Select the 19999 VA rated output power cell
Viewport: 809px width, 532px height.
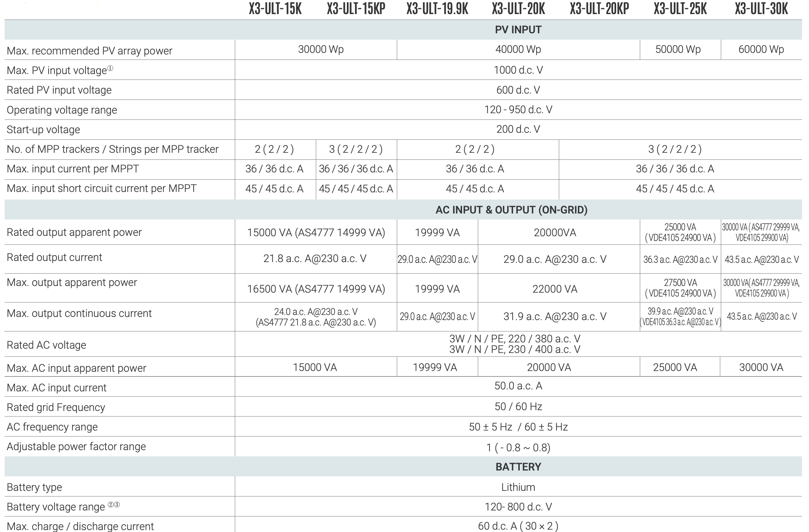[x=437, y=233]
